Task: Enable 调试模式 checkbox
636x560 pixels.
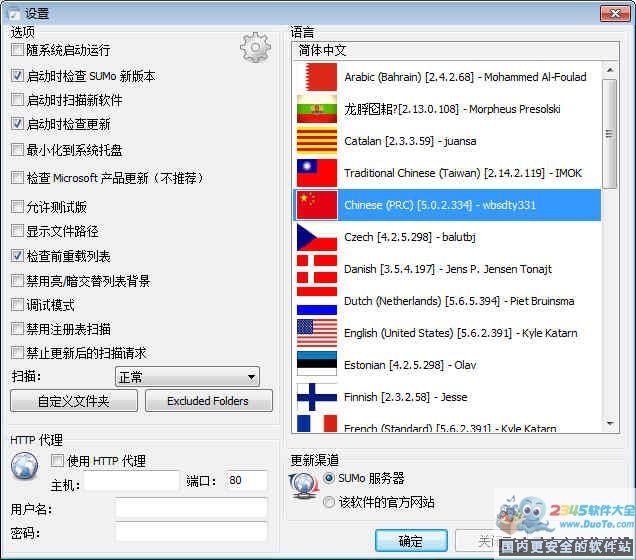Action: point(17,305)
